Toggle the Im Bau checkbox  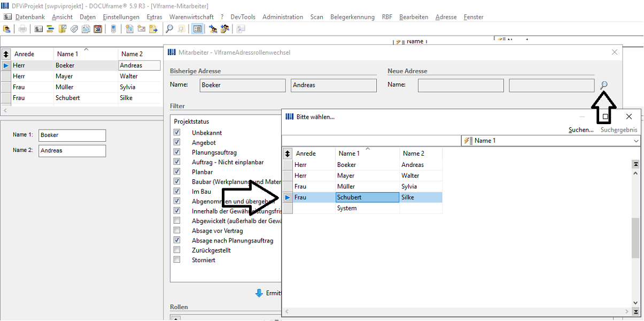pos(177,192)
